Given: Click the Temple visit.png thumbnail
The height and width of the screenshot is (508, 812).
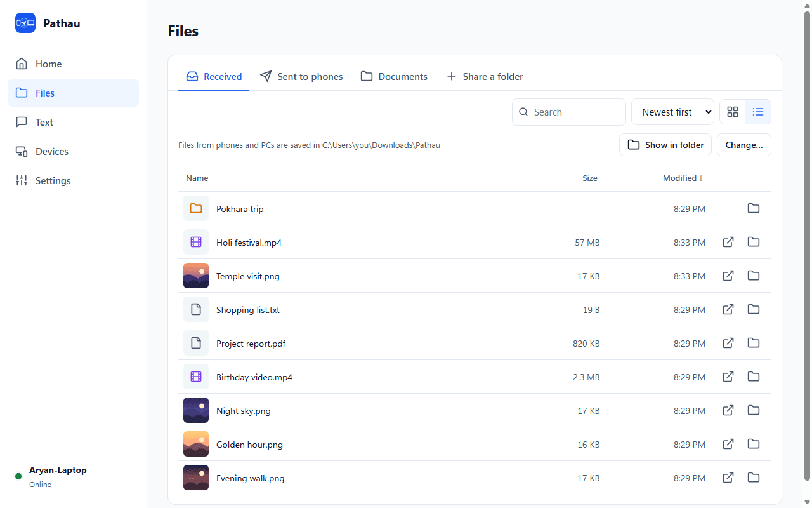Looking at the screenshot, I should (196, 276).
